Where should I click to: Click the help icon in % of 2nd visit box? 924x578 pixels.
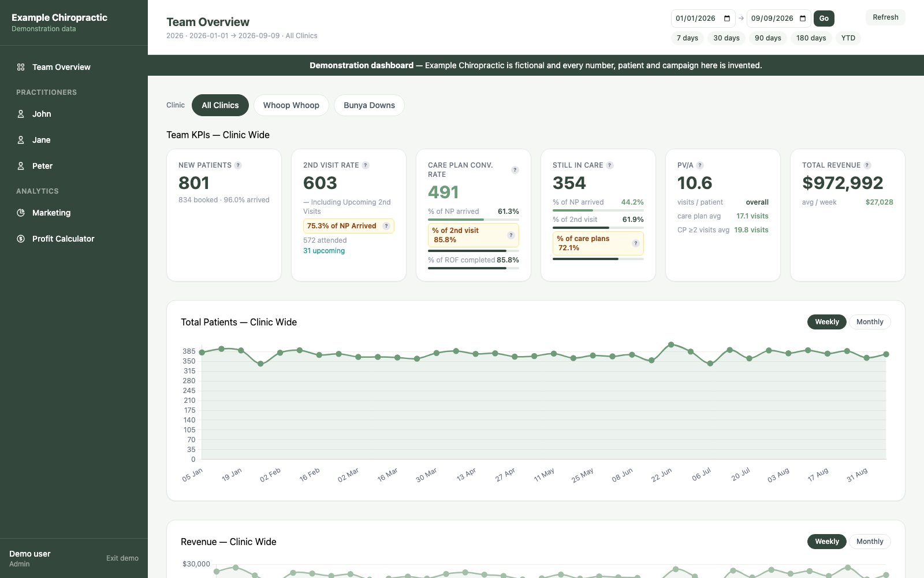click(511, 235)
